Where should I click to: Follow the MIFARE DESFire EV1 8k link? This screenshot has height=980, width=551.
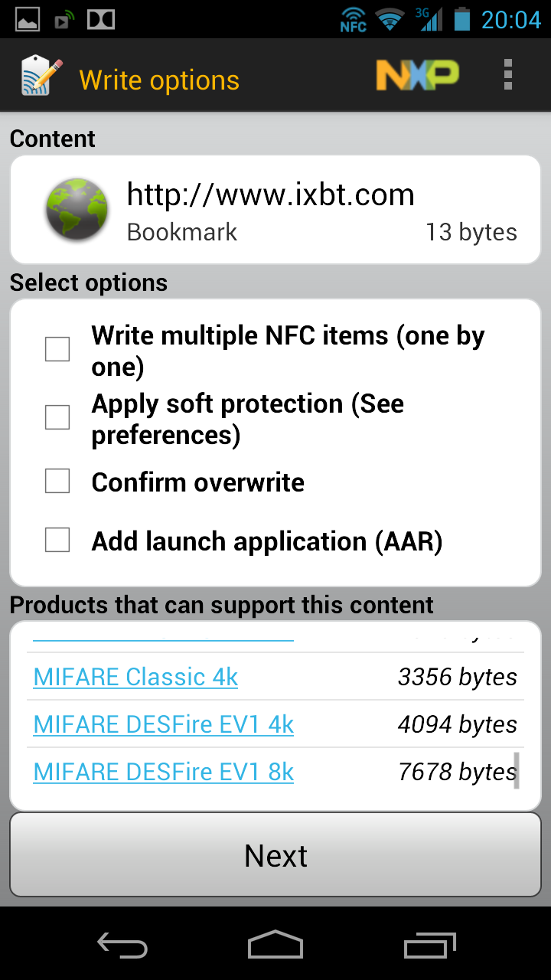click(164, 772)
